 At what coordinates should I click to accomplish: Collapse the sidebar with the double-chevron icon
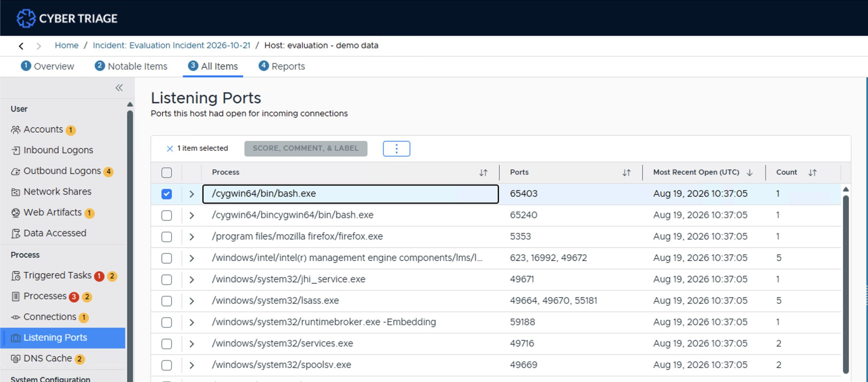(x=119, y=88)
